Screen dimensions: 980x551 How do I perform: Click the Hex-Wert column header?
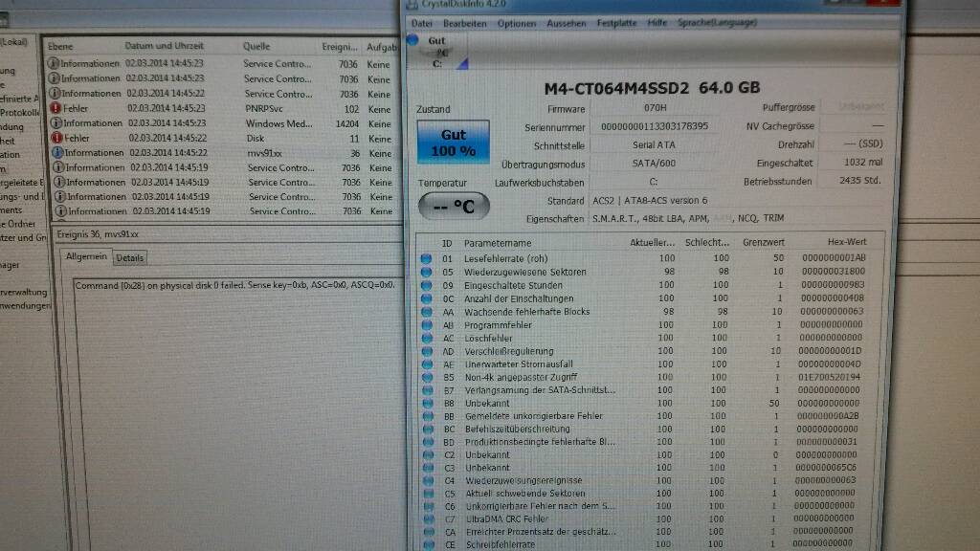[x=847, y=242]
